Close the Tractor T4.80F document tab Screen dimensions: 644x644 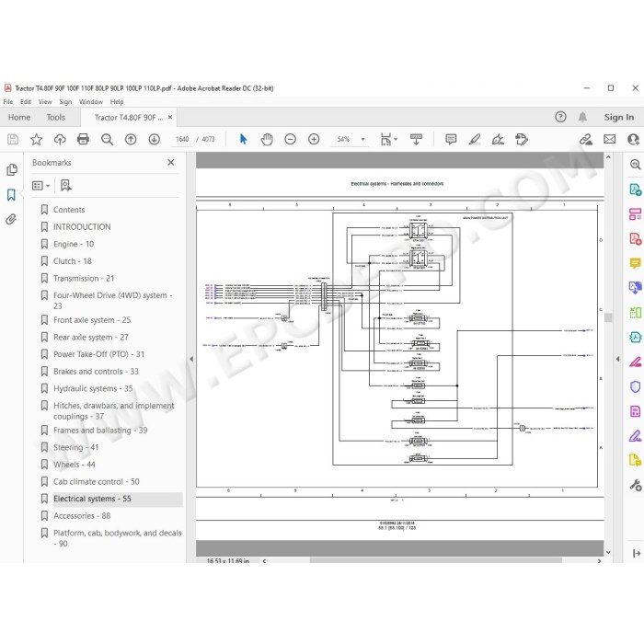[170, 117]
